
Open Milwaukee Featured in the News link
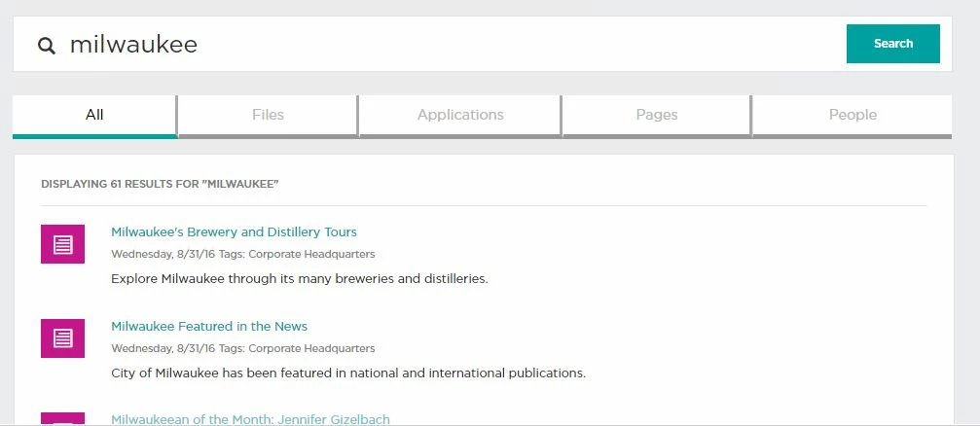(x=209, y=327)
